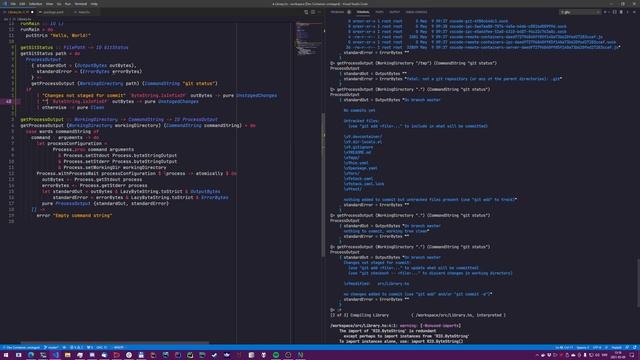Screen dimensions: 640x360
Task: Click the notifications bell in status bar
Action: pos(634,347)
